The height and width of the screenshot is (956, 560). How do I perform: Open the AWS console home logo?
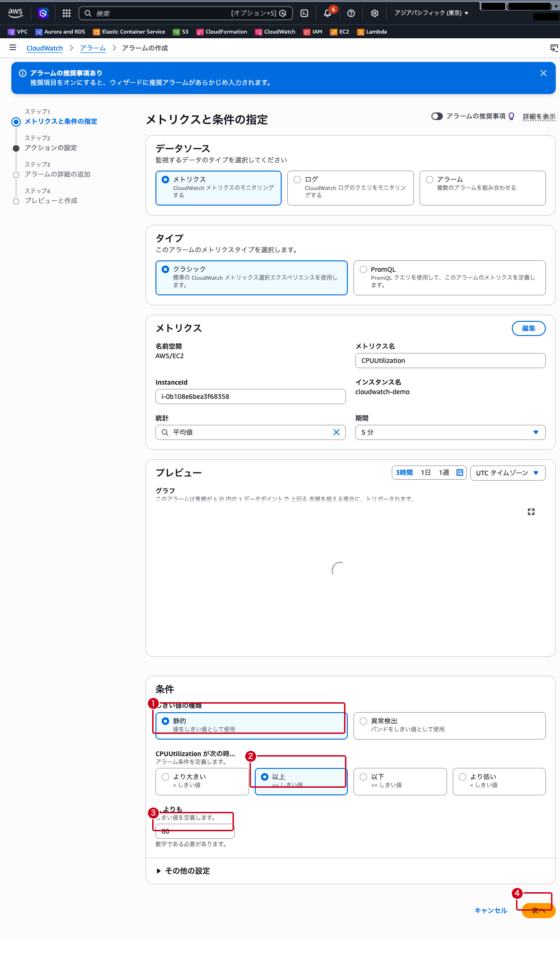pyautogui.click(x=16, y=13)
